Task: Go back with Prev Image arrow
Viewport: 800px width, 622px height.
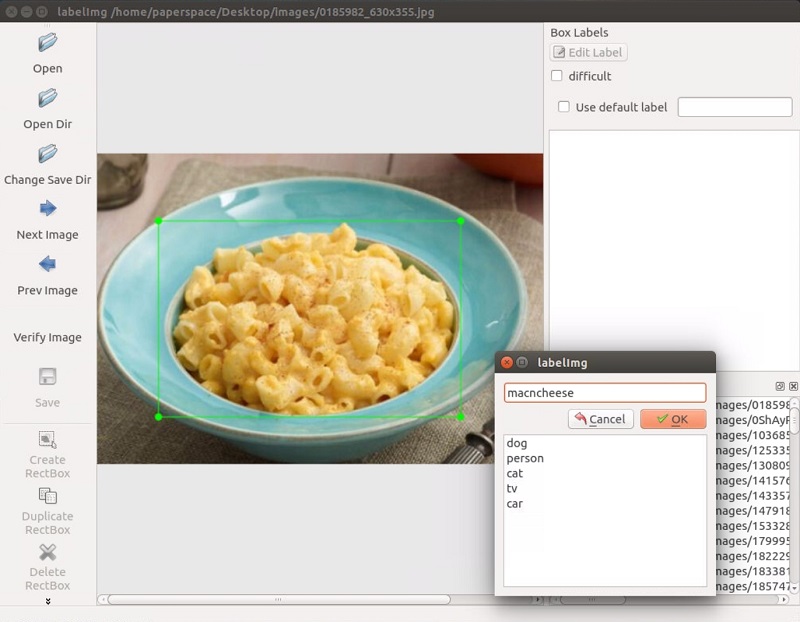Action: click(47, 265)
